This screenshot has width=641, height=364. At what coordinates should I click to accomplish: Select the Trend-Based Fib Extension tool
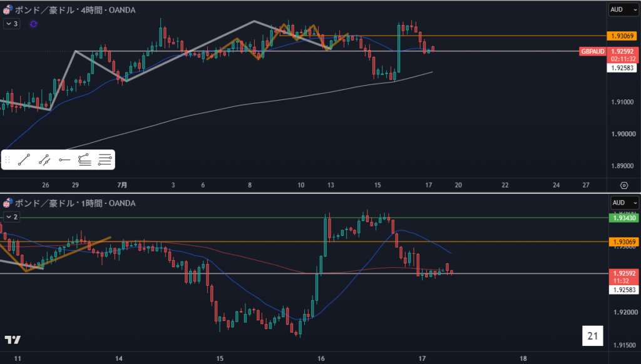pos(85,159)
